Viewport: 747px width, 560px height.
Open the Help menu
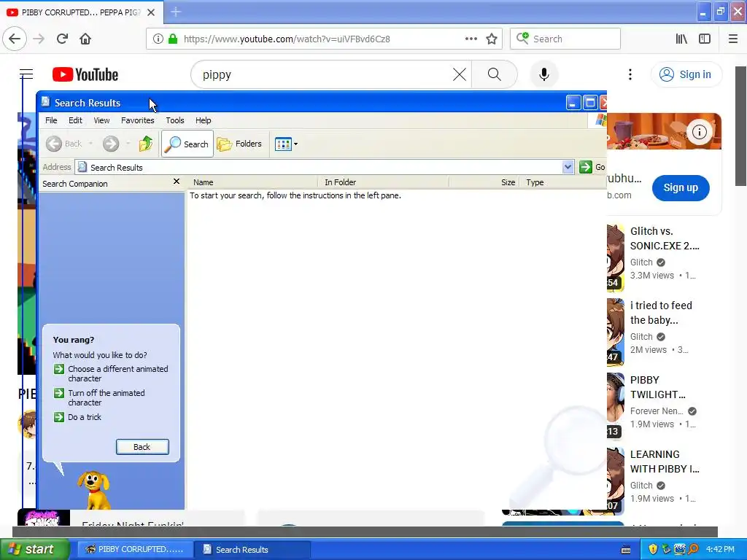tap(203, 120)
